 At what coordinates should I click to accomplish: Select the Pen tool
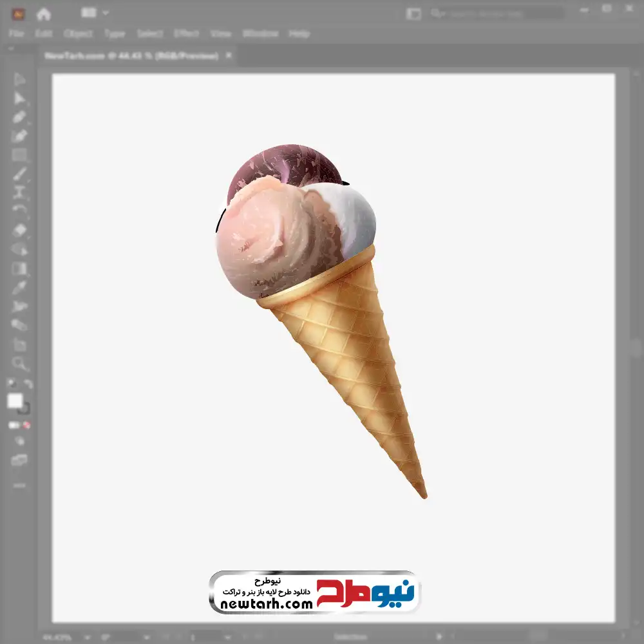point(19,117)
